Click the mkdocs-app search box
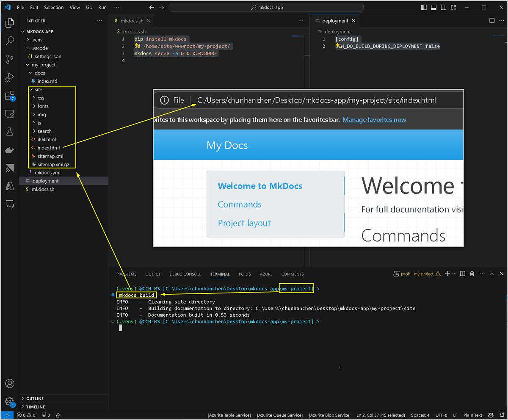Image resolution: width=508 pixels, height=420 pixels. [x=267, y=8]
